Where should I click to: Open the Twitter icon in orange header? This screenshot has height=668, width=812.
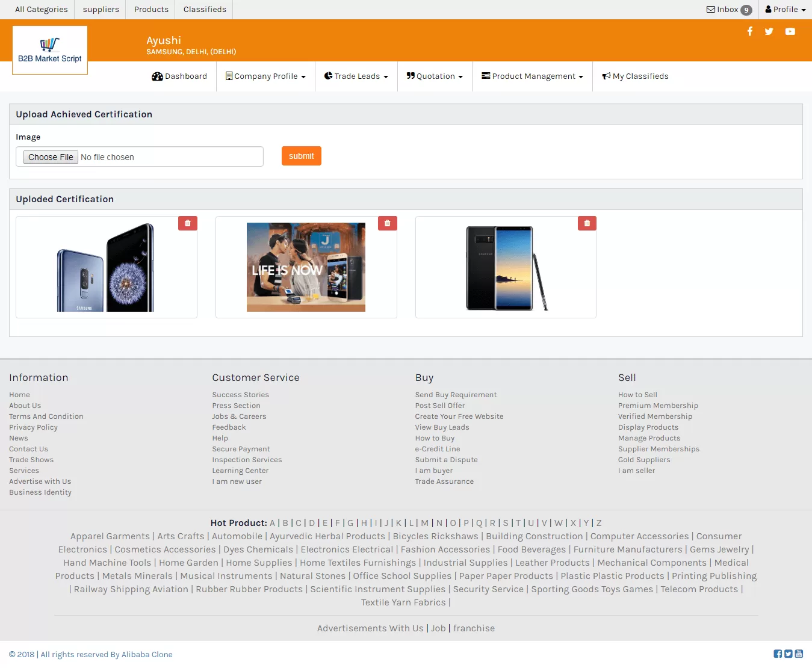(769, 31)
